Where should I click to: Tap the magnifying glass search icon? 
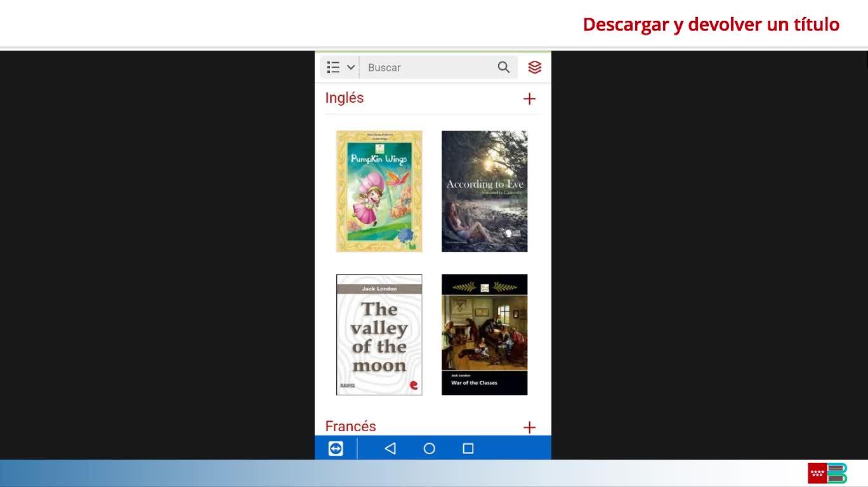[504, 67]
